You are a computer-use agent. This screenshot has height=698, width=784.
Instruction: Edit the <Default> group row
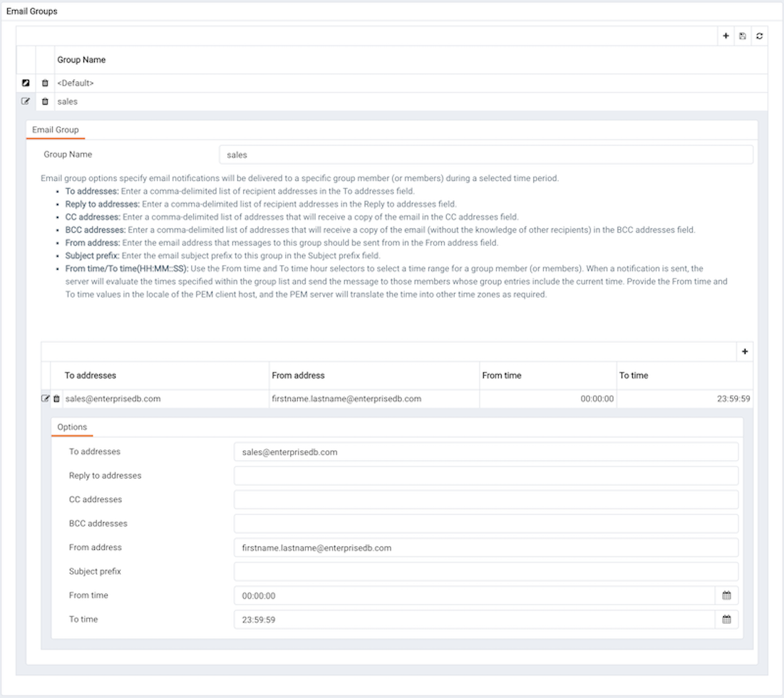pyautogui.click(x=26, y=83)
